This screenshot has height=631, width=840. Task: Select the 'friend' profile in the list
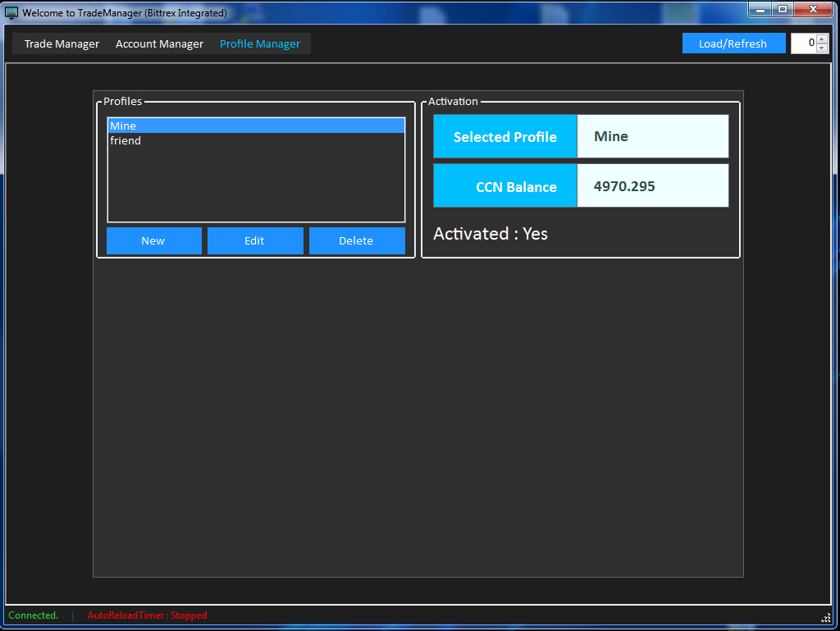[256, 140]
